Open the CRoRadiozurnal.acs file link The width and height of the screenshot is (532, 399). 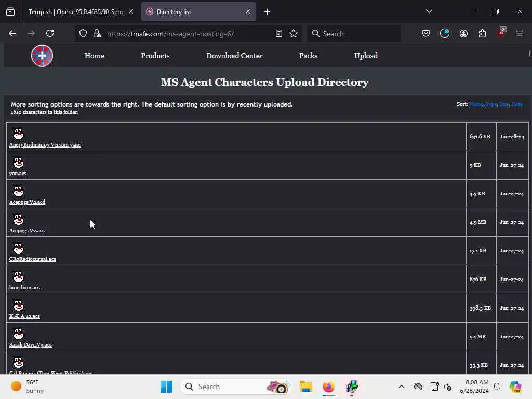[33, 259]
